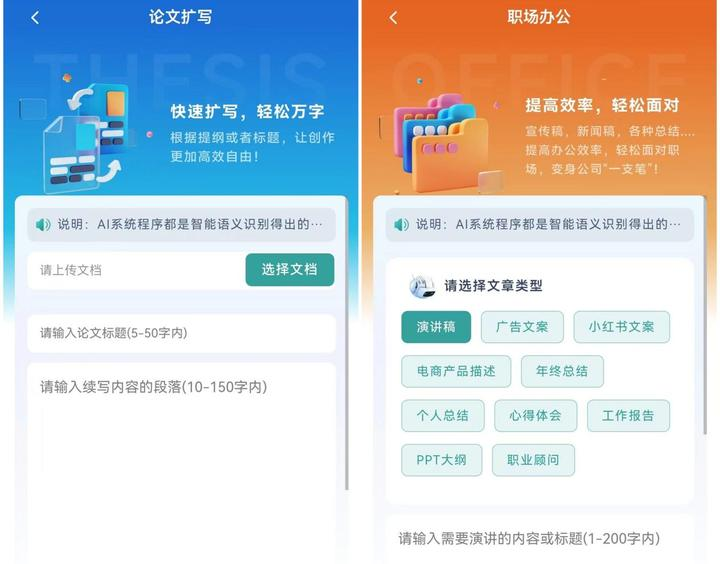Select the 演讲稿 article type

point(436,327)
